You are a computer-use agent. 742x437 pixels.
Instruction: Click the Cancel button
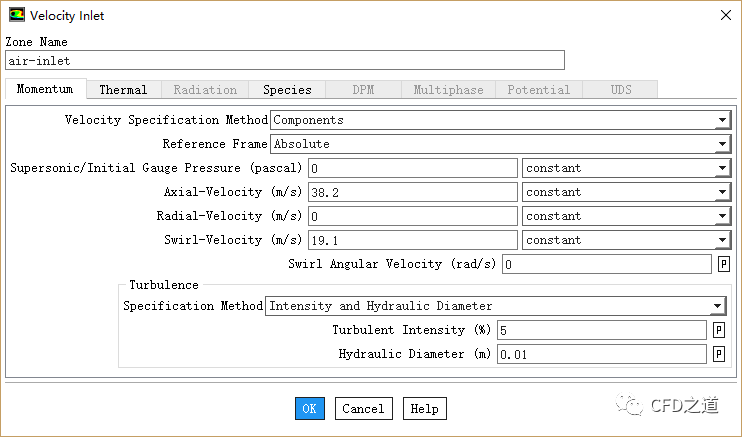[x=363, y=408]
